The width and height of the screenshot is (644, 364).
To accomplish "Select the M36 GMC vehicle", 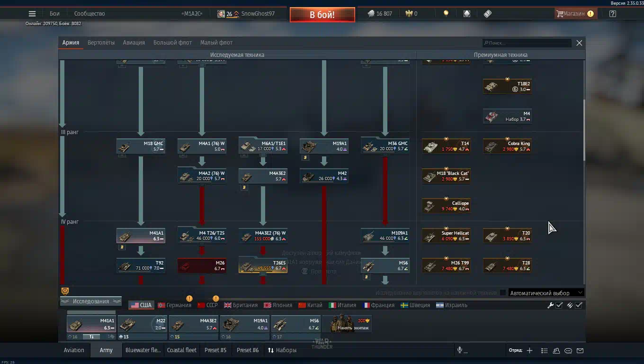I will click(385, 146).
